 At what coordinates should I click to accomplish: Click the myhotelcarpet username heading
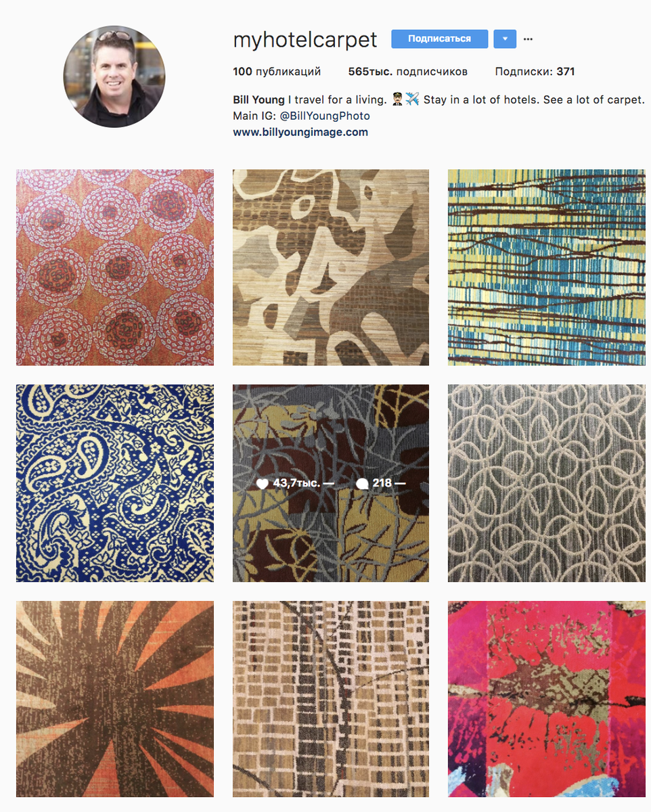(305, 40)
